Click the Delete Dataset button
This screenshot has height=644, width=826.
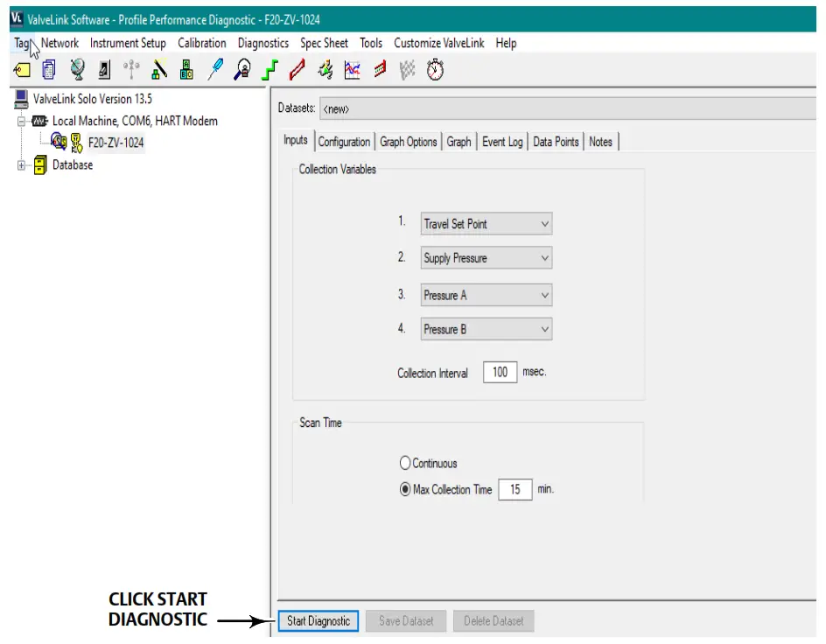tap(493, 621)
